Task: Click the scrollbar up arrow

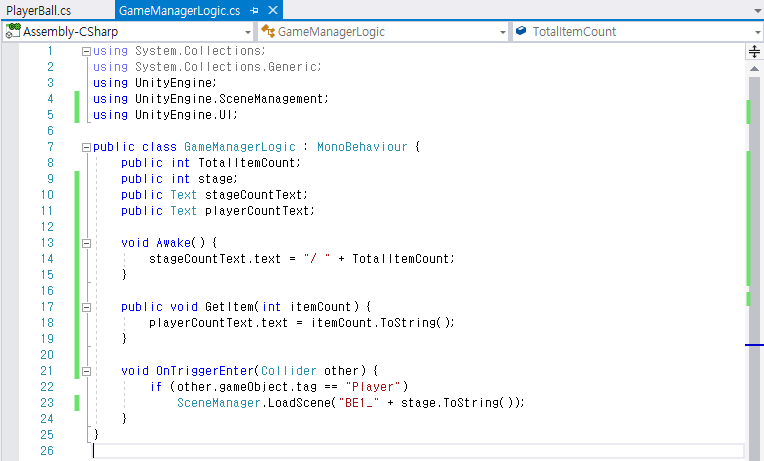Action: (754, 69)
